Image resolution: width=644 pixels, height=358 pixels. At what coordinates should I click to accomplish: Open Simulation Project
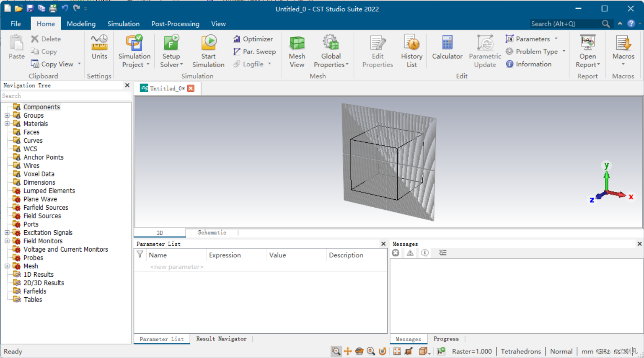point(134,51)
